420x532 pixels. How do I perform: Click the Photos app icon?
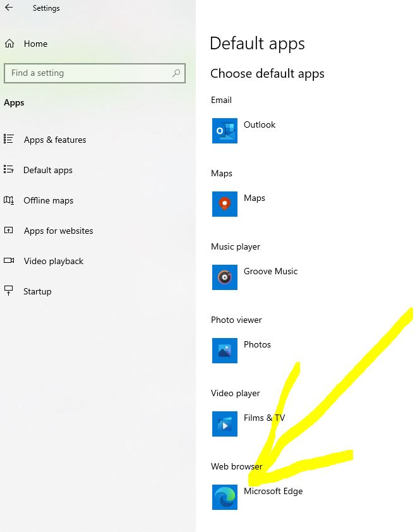click(225, 351)
